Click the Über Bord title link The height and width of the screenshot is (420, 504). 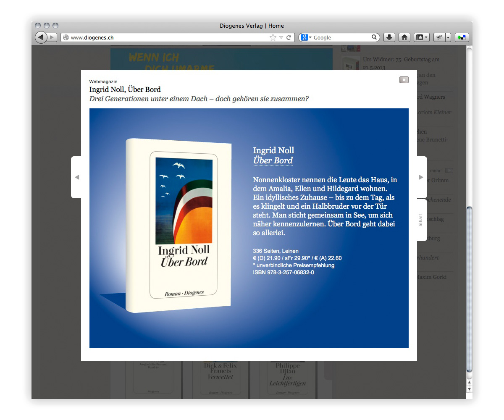point(273,160)
